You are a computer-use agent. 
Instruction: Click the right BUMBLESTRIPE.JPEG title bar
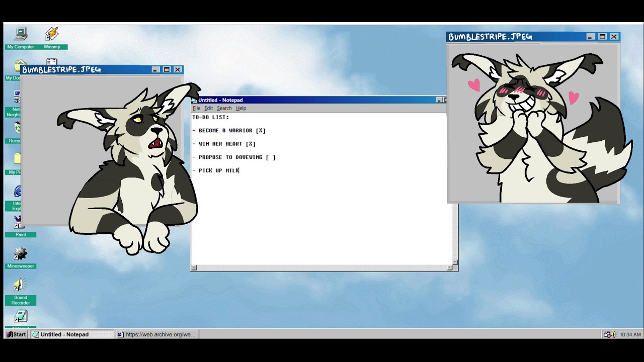tap(533, 37)
